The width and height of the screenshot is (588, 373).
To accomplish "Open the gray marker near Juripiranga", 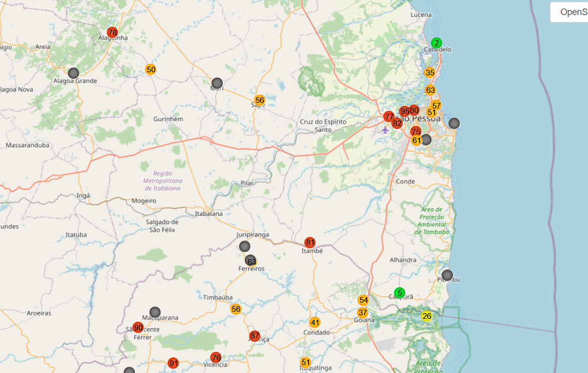I will coord(244,246).
